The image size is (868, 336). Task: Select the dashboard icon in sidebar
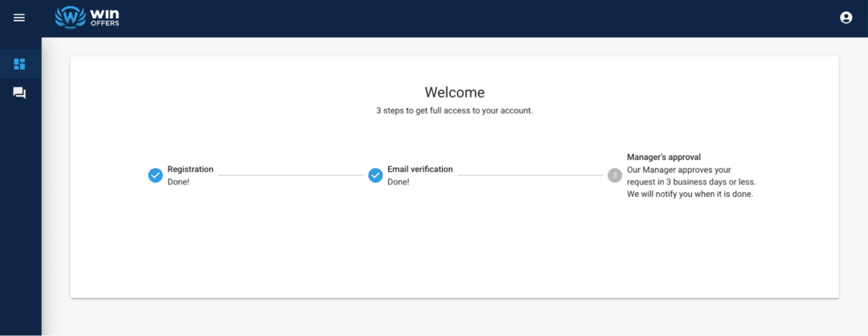[19, 64]
